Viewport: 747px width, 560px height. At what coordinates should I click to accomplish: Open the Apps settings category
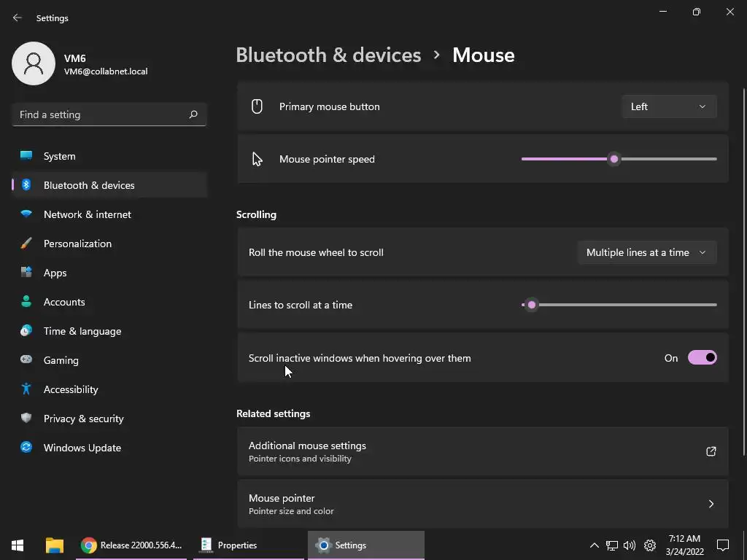coord(55,273)
